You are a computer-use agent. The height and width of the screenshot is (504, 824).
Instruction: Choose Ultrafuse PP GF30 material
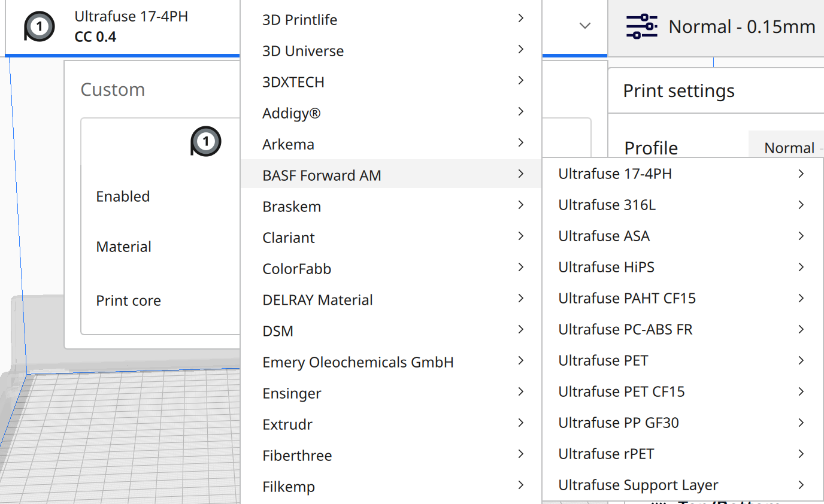click(683, 423)
